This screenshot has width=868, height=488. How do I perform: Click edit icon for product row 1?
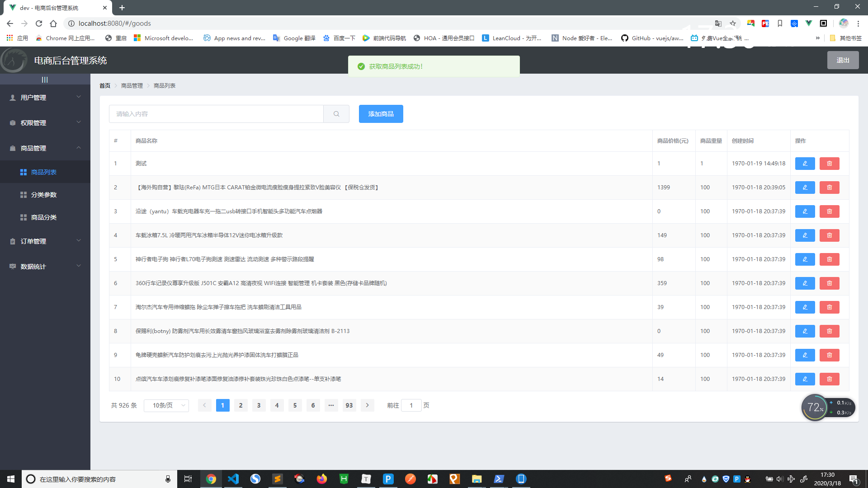805,164
